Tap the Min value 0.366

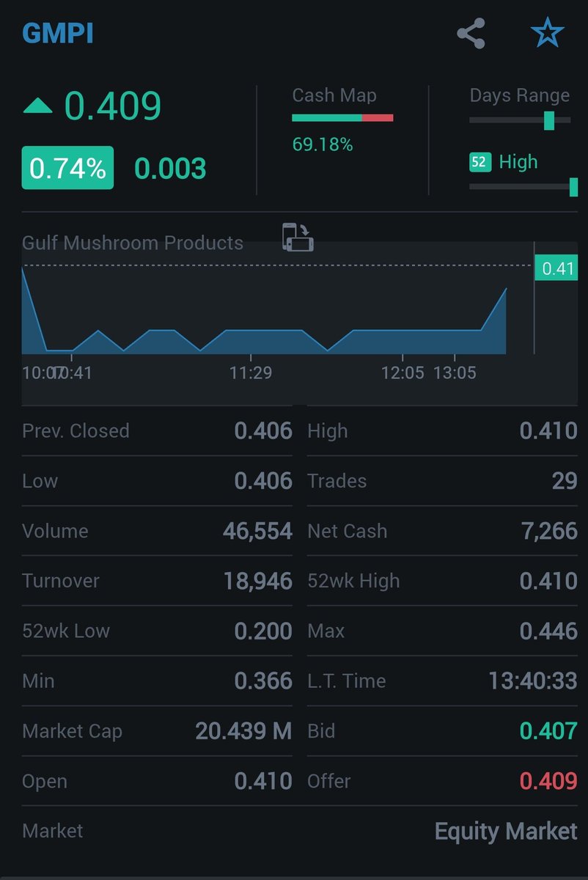coord(263,681)
